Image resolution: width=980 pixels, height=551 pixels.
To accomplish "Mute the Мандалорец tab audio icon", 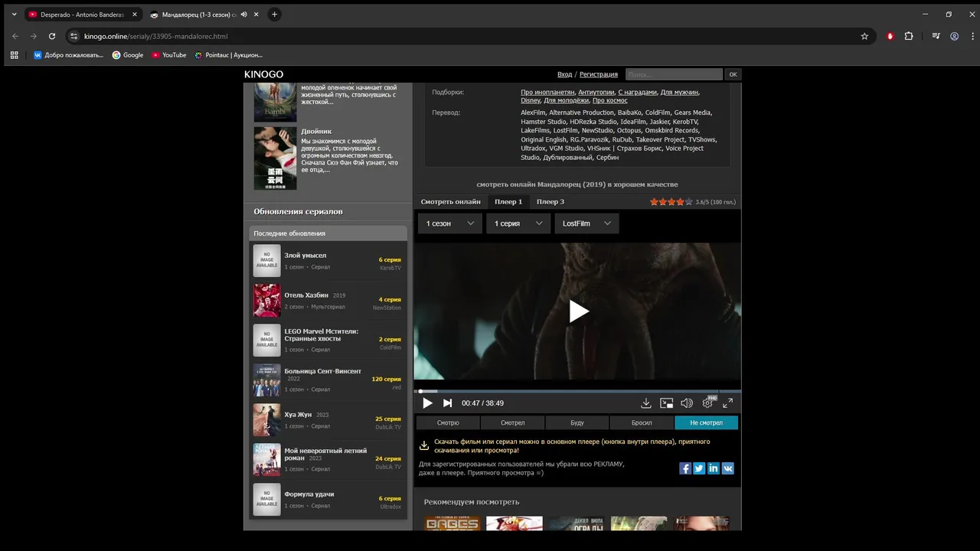I will coord(243,15).
